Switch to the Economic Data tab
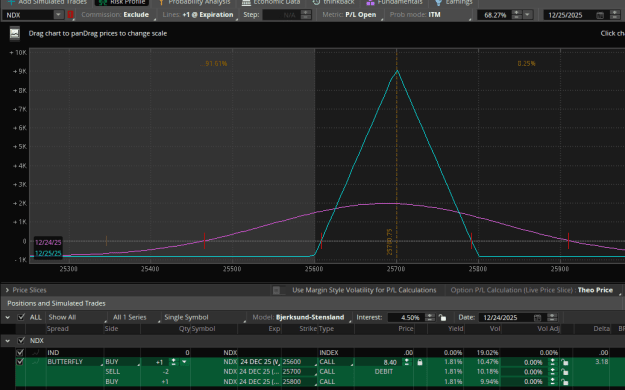The image size is (625, 390). tap(271, 2)
